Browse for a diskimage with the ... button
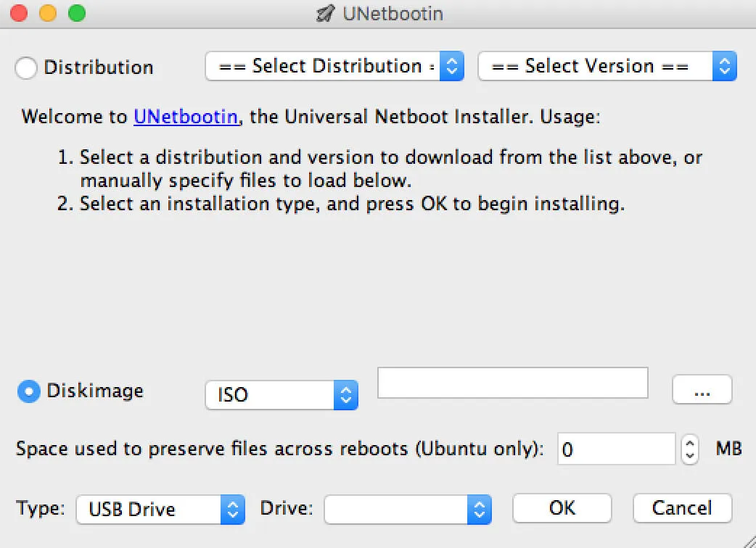 [x=702, y=389]
